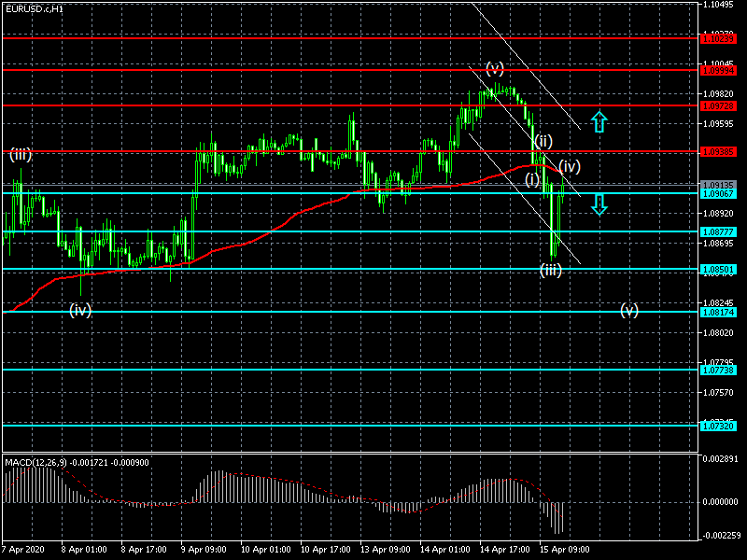Click the red 1.09385 price level tag

click(x=717, y=151)
